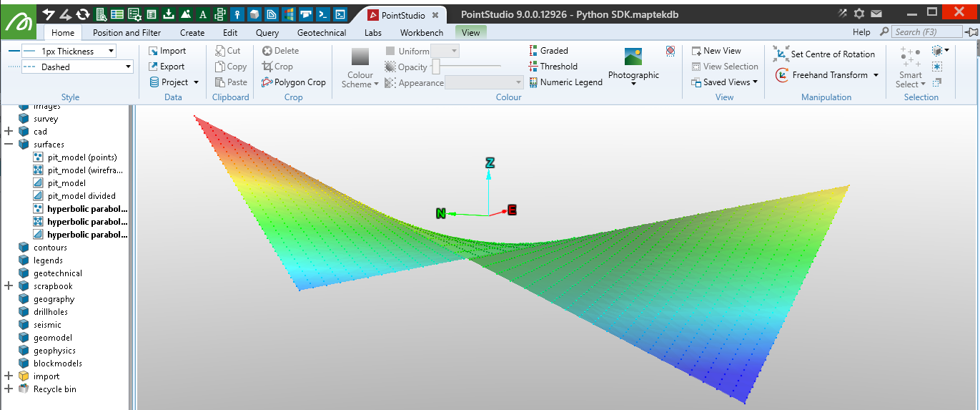Toggle the ribbon pin icon
The image size is (980, 410).
coord(971,32)
